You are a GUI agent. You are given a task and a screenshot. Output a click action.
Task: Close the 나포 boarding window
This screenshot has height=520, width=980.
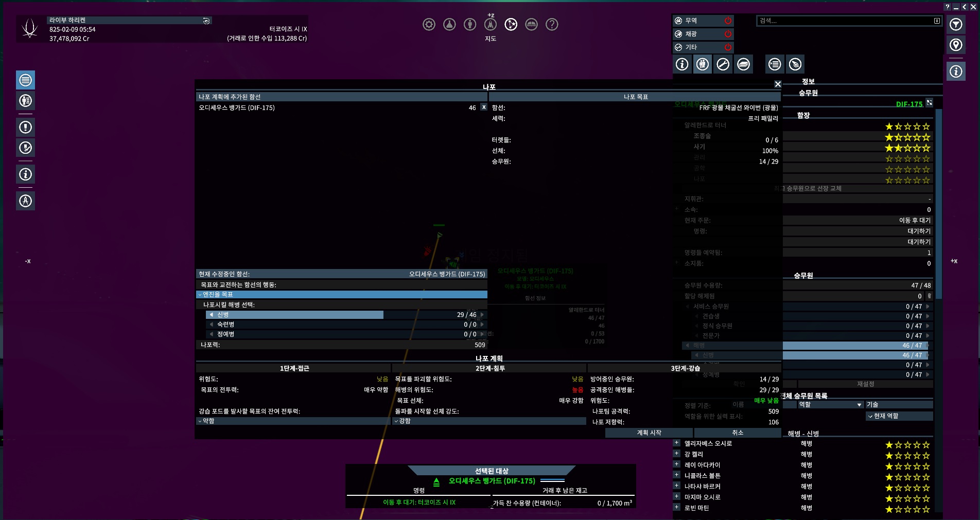(x=778, y=84)
